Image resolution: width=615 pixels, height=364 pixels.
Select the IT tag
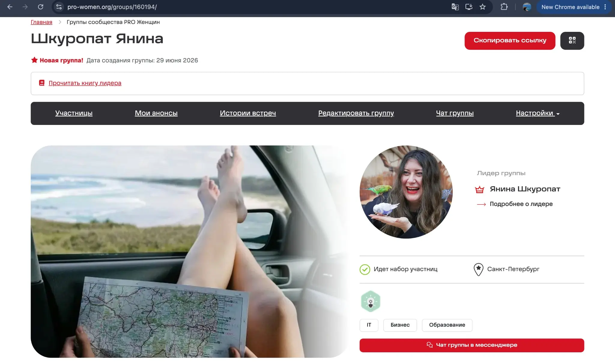(x=369, y=325)
